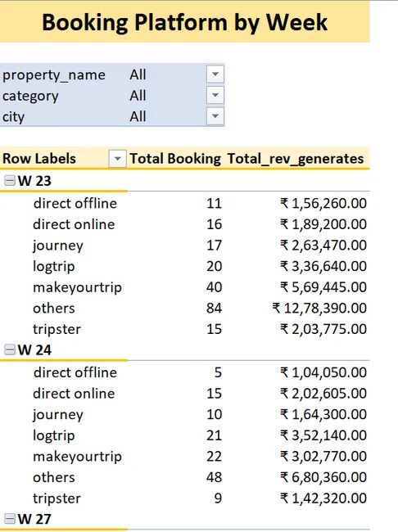Select booking count 11 cell
The height and width of the screenshot is (532, 398).
pyautogui.click(x=214, y=204)
